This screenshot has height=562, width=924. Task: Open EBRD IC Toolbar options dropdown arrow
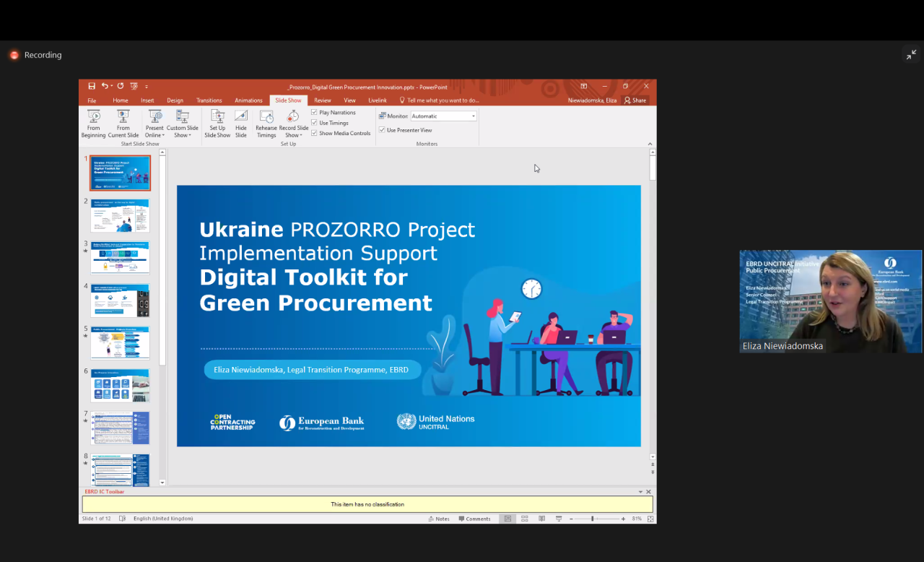[640, 492]
